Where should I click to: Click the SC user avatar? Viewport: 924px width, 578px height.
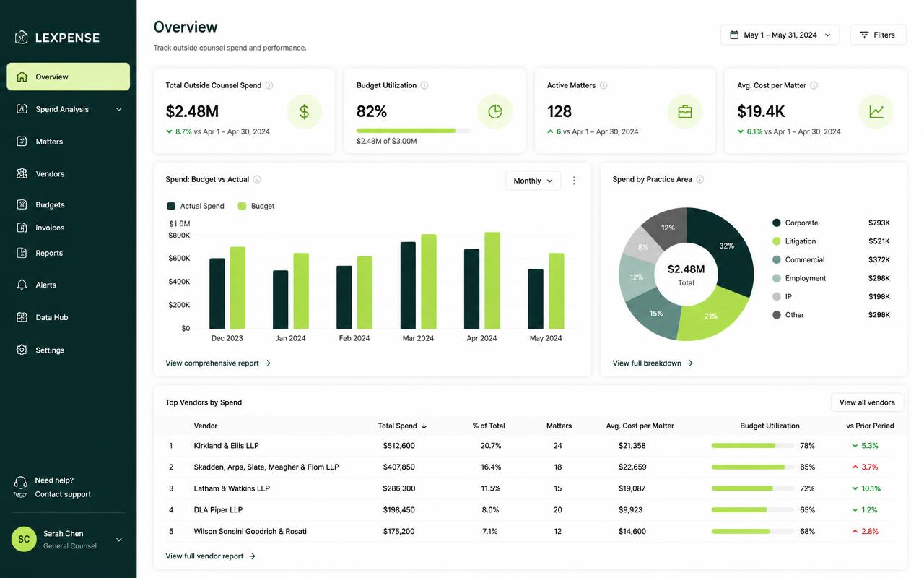point(24,539)
